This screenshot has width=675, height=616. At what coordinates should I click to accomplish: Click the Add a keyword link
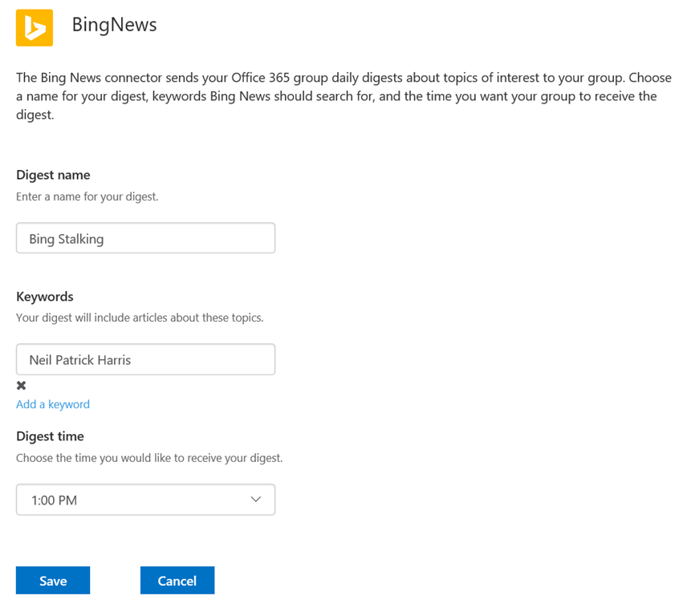point(53,404)
